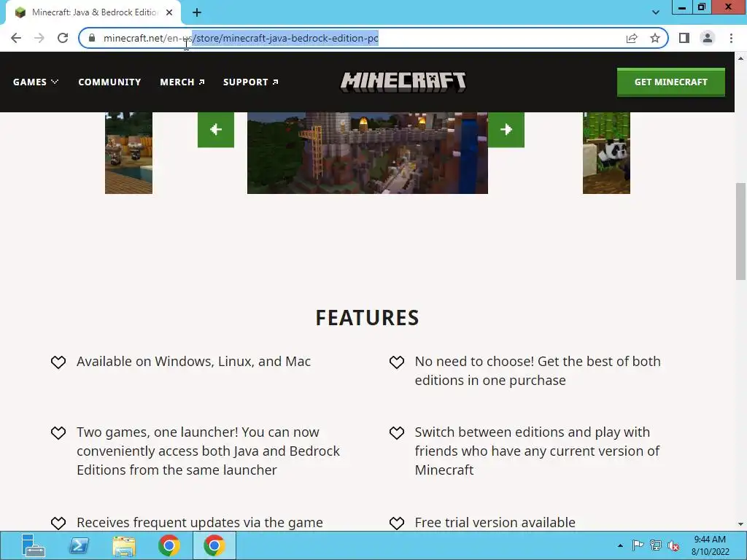Click the GET MINECRAFT button
Image resolution: width=747 pixels, height=560 pixels.
(x=671, y=82)
